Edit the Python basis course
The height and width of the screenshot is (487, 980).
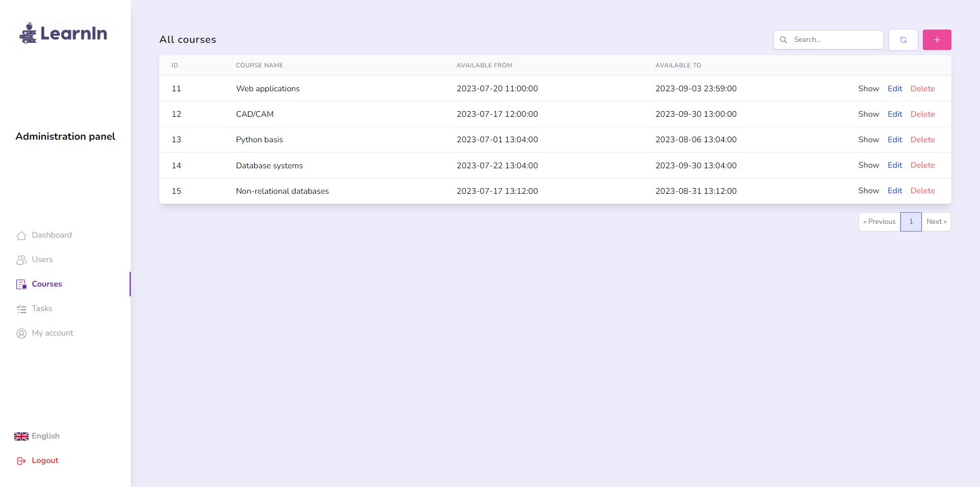[x=895, y=140]
